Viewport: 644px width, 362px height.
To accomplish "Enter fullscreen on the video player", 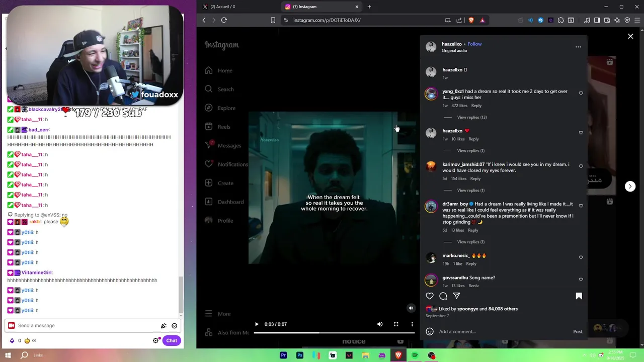I will coord(396,324).
